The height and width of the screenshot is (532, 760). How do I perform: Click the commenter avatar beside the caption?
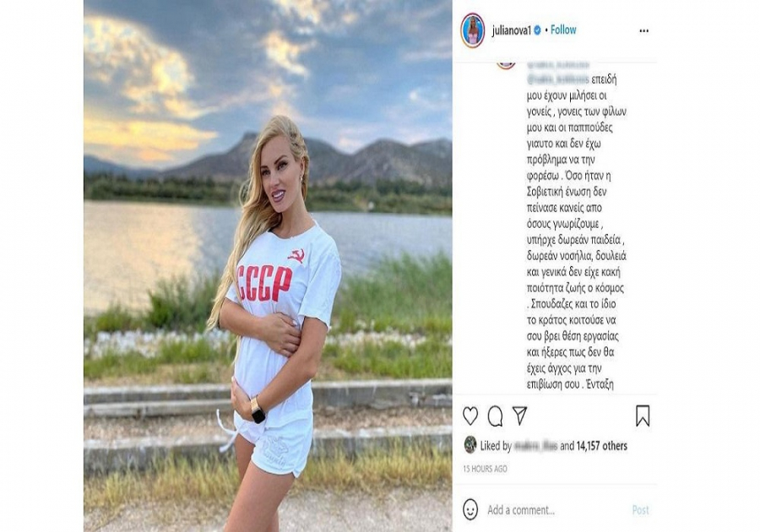click(x=506, y=65)
